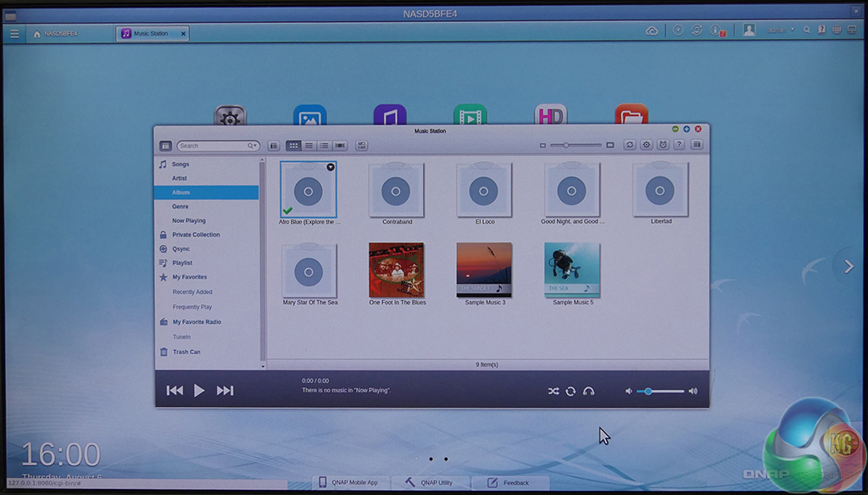
Task: Close the Music Station taskbar tab
Action: [x=183, y=34]
